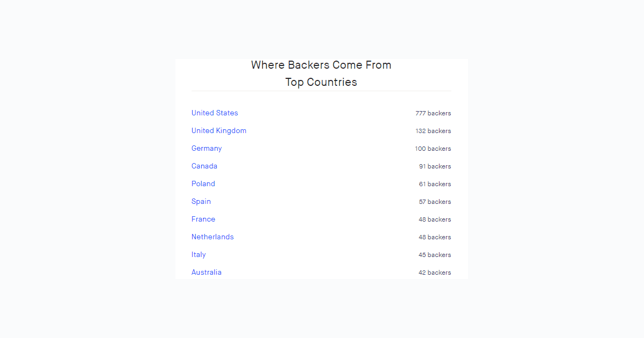This screenshot has width=644, height=338.
Task: Click the 61 backers count for Poland
Action: (x=435, y=184)
